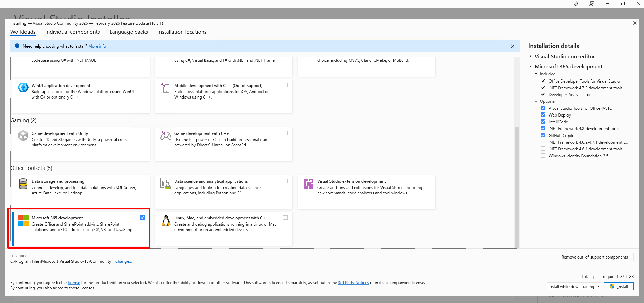Click the Unity game development icon
The image size is (644, 303).
point(23,136)
